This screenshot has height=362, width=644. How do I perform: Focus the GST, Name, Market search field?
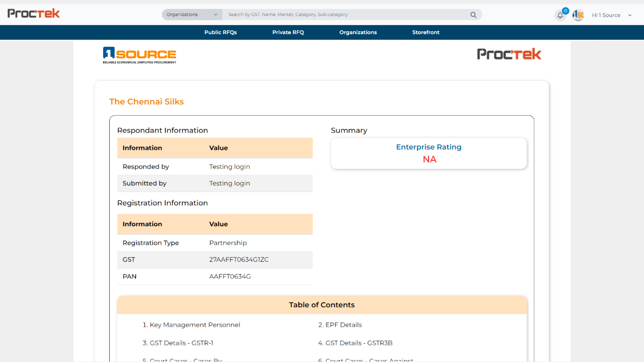347,15
